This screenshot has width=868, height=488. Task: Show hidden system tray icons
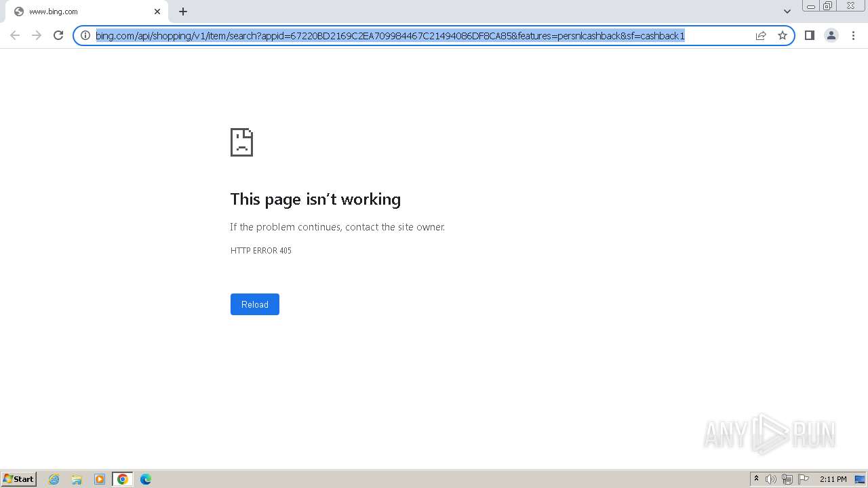[756, 479]
